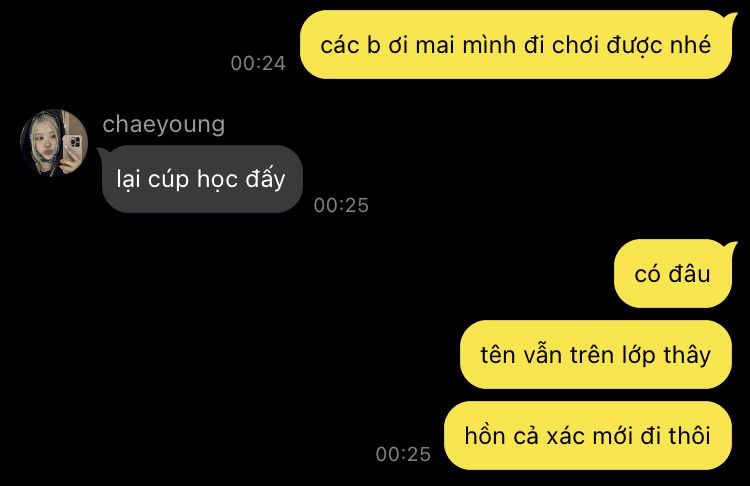Select the message 'lại cúp học đấy'
Screen dimensions: 750x486
(x=202, y=179)
